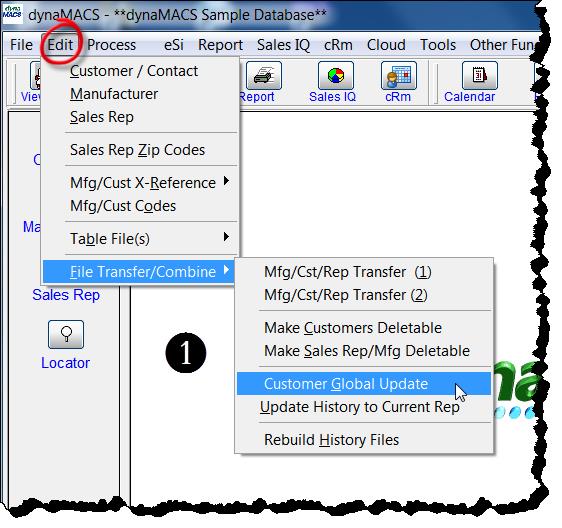Open the Sales IQ menu
This screenshot has height=528, width=562.
[283, 45]
